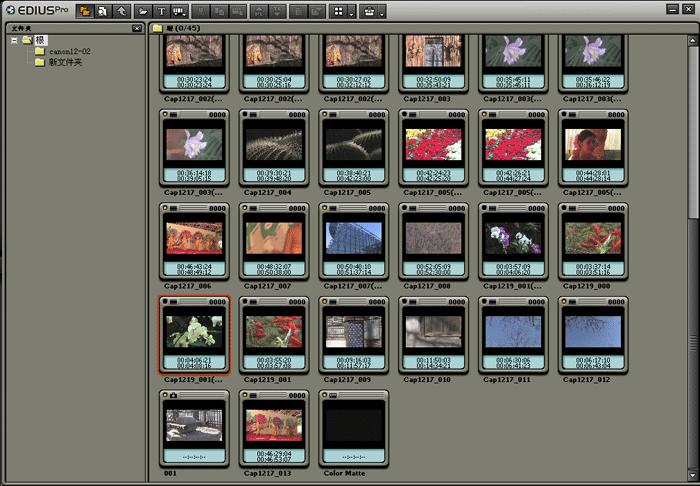The width and height of the screenshot is (700, 486).
Task: Collapse the root folder tree node
Action: tap(14, 40)
